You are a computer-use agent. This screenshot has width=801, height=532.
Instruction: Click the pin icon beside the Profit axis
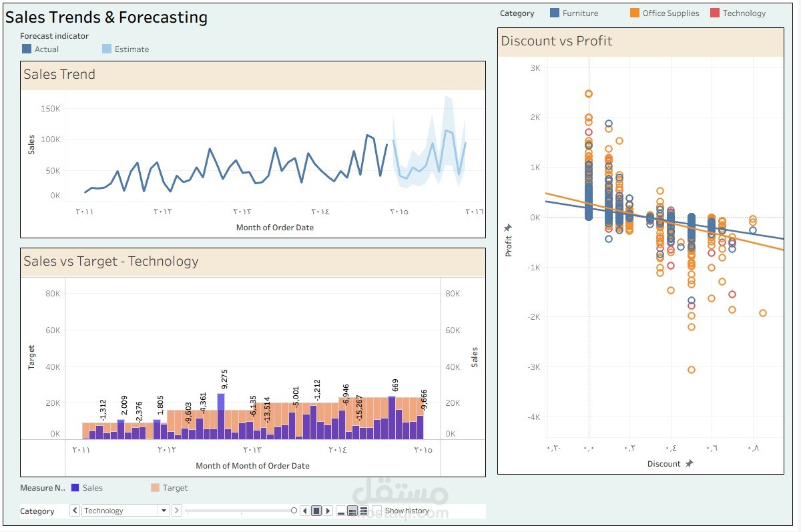coord(507,226)
